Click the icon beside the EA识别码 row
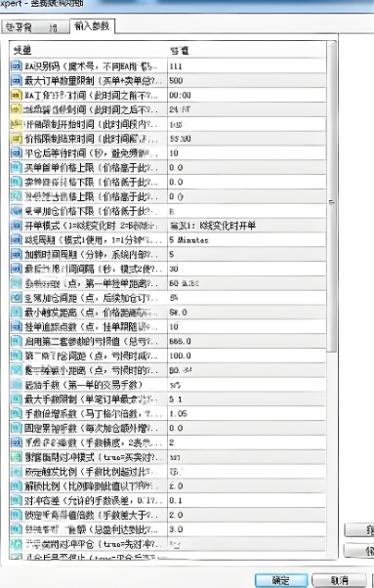This screenshot has width=374, height=588. [x=17, y=66]
